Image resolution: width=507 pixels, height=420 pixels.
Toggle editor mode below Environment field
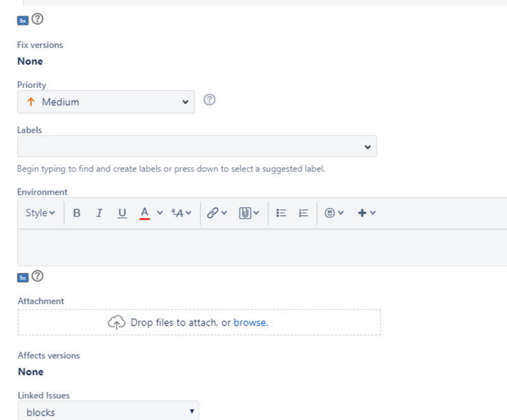23,277
